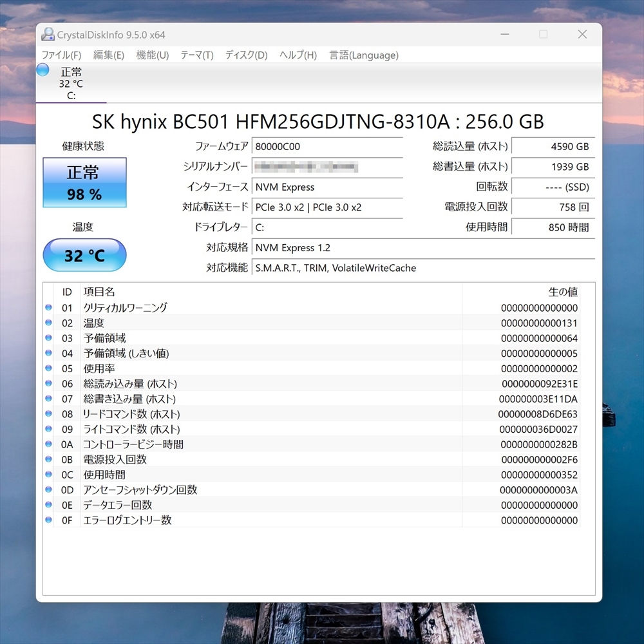Click the drive letter field C:
The height and width of the screenshot is (644, 644).
point(327,227)
